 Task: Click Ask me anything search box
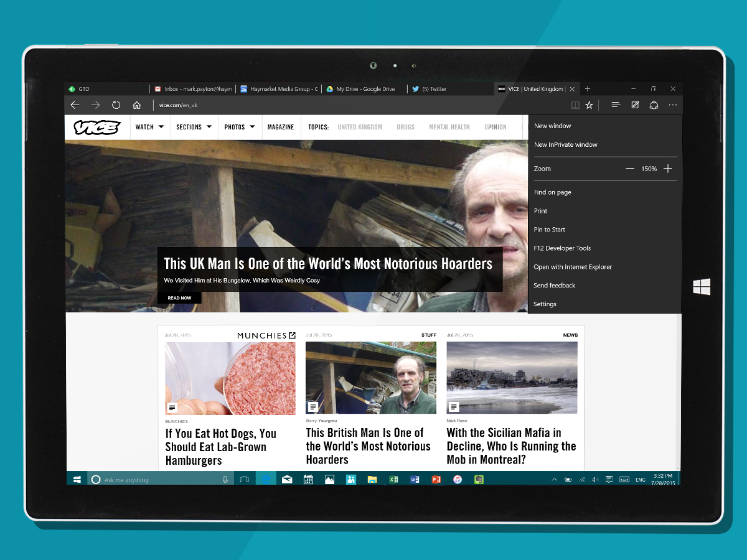[160, 480]
